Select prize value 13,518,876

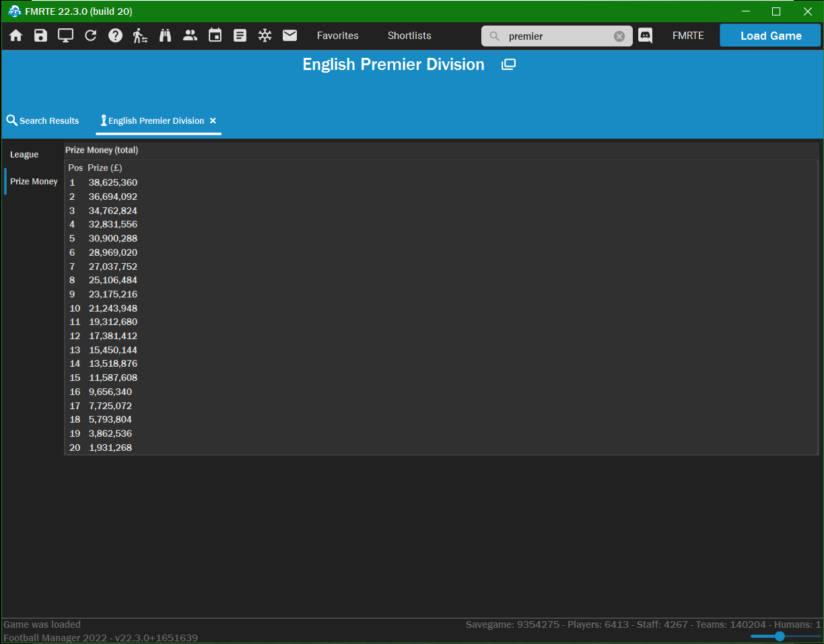click(x=113, y=363)
